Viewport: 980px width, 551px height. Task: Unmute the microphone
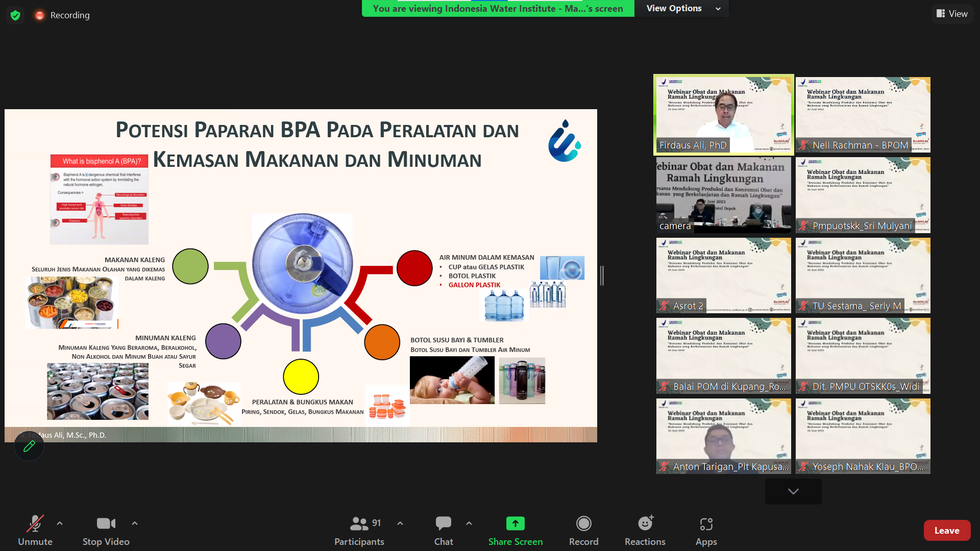click(35, 524)
